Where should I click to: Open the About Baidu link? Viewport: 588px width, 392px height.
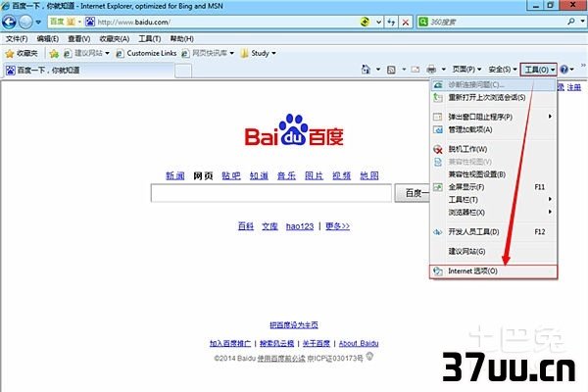[359, 343]
